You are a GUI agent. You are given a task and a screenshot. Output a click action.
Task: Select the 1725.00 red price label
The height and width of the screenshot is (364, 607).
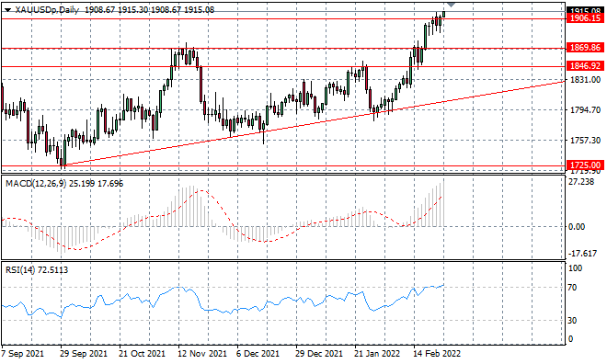(585, 165)
